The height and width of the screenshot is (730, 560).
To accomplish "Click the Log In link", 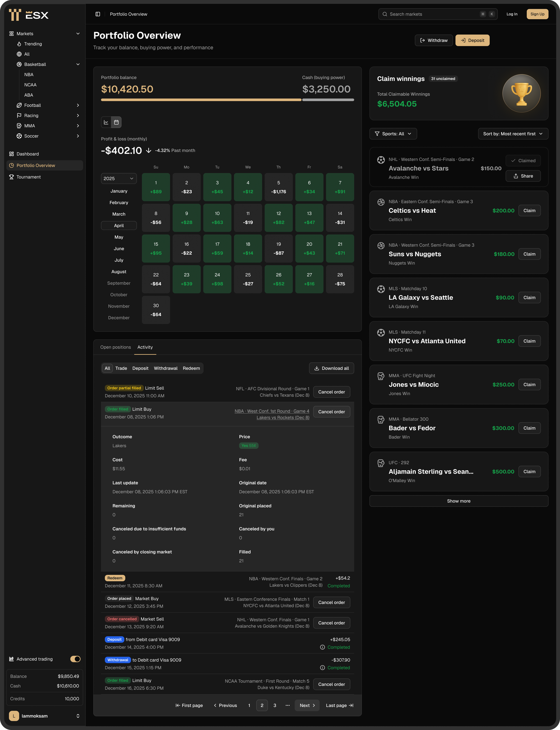I will 512,14.
